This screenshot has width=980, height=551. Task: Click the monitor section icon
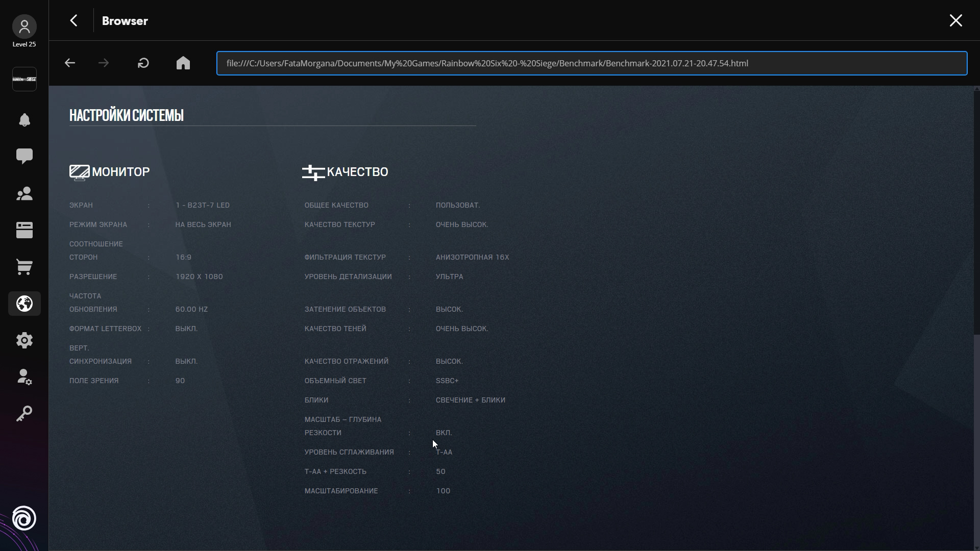click(79, 172)
